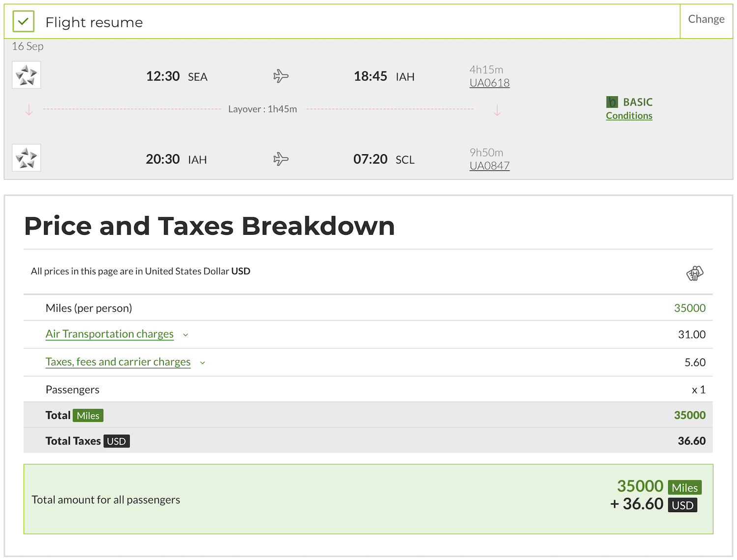Open the passenger fare details icon above the price list

pos(695,274)
